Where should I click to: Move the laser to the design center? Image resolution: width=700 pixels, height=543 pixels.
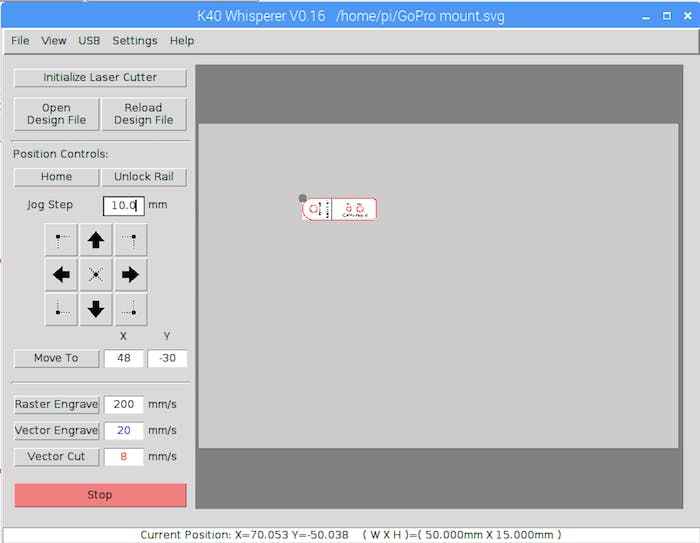point(96,275)
